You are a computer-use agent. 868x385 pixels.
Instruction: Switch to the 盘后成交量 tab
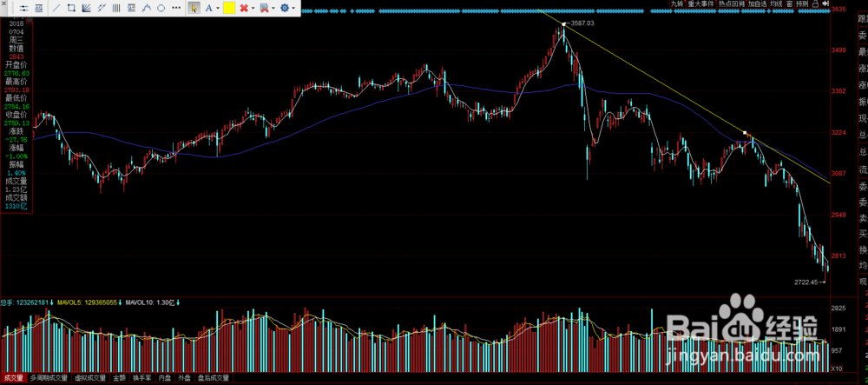[214, 378]
